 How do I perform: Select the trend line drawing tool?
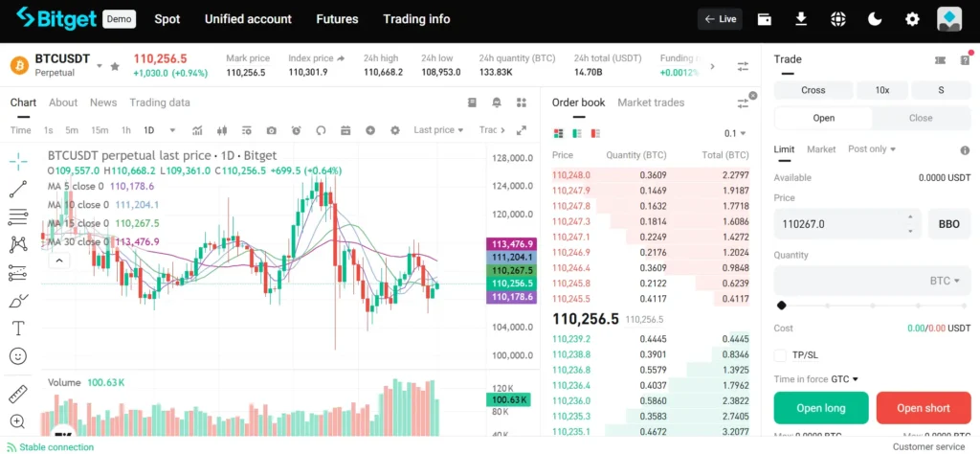click(19, 189)
